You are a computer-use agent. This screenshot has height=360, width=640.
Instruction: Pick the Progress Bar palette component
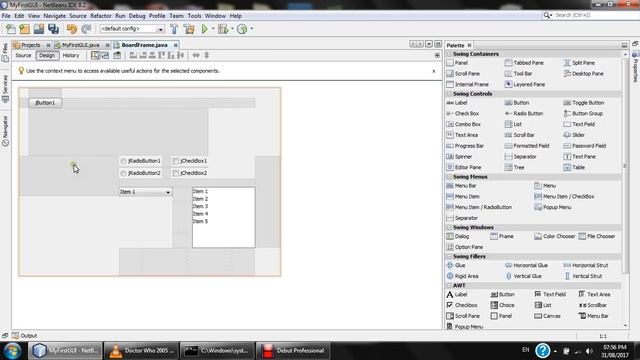point(465,146)
